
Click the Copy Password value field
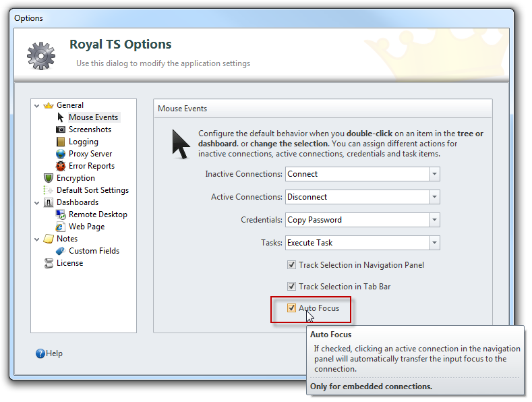[357, 220]
